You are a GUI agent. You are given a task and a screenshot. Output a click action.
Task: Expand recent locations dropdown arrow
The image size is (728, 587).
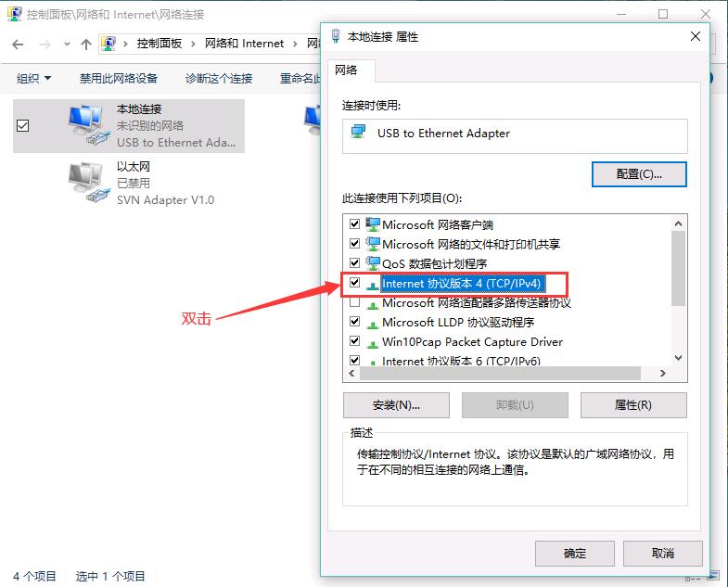tap(67, 45)
